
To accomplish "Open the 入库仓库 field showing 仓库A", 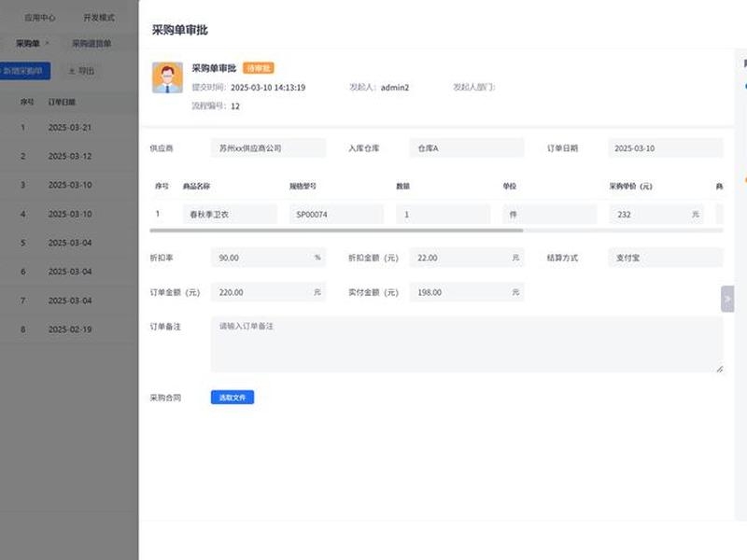I will point(467,148).
